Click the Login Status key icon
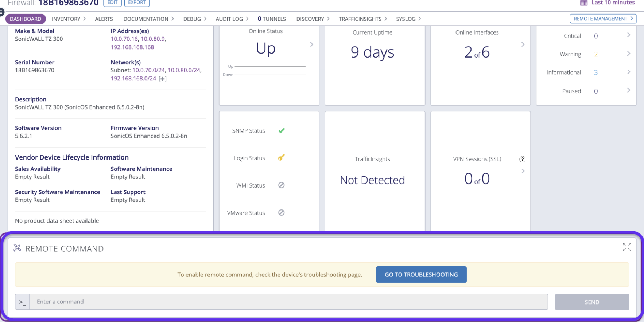644x322 pixels. 281,157
